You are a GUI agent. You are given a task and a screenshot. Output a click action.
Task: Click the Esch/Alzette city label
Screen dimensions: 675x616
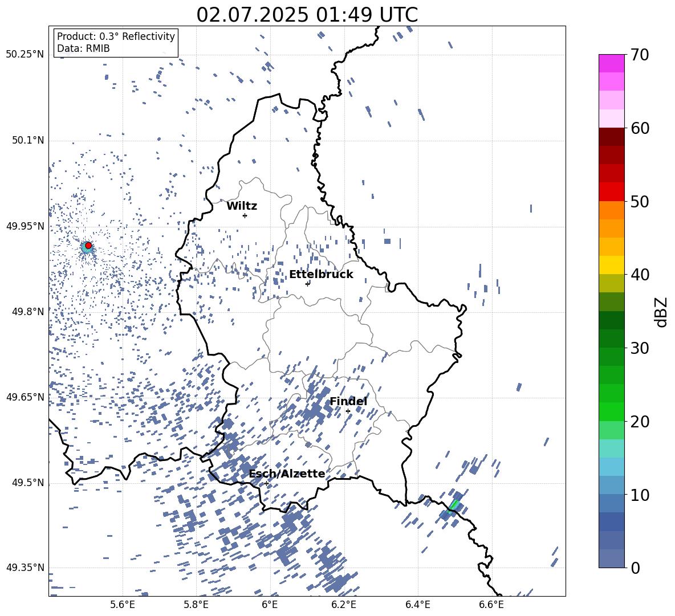287,474
